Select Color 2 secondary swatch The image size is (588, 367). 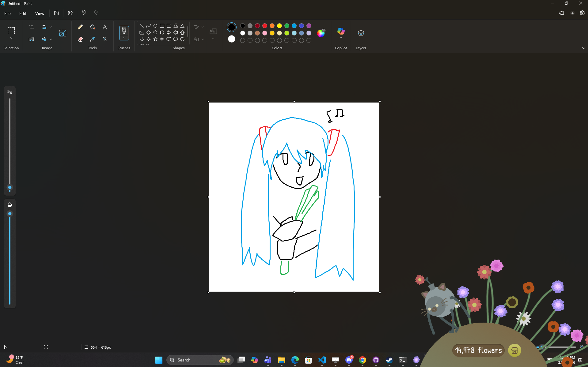coord(232,39)
